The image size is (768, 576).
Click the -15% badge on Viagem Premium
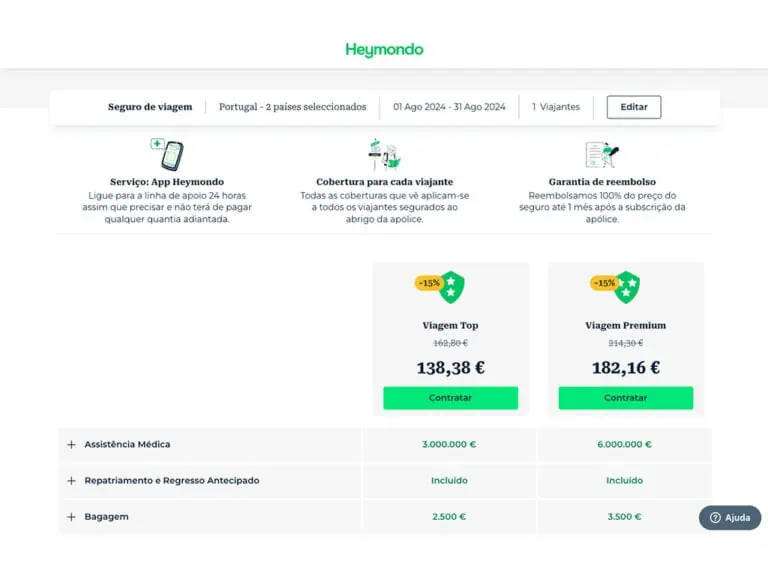pyautogui.click(x=604, y=283)
